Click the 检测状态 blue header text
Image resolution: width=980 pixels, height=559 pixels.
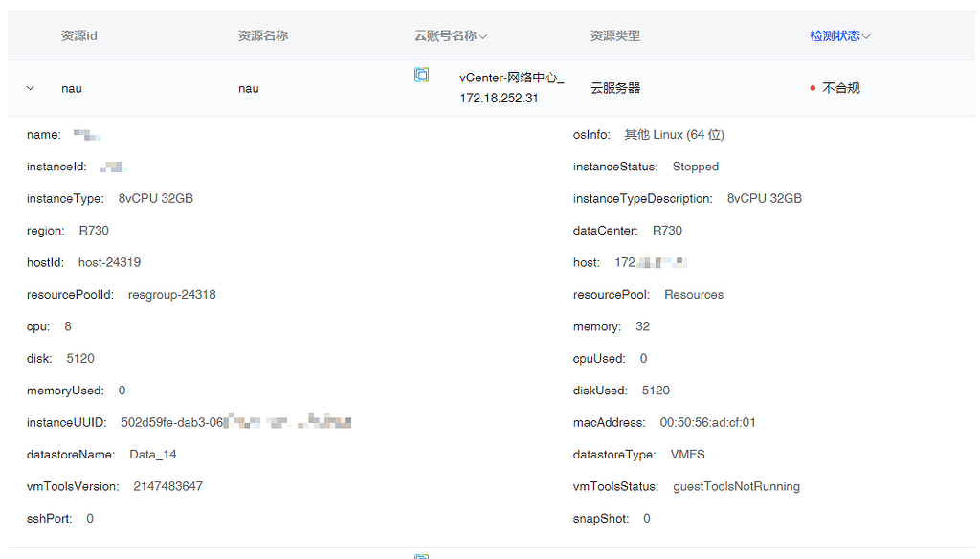tap(834, 34)
